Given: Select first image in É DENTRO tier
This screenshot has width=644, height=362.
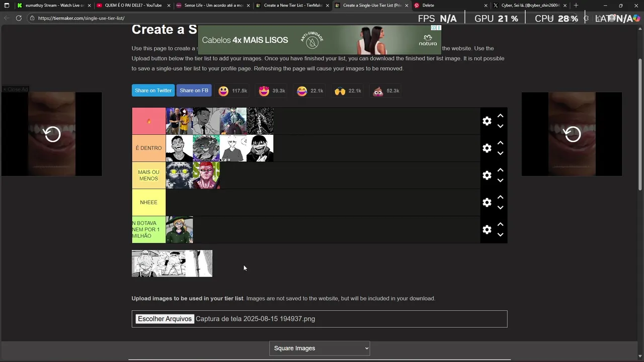Looking at the screenshot, I should [179, 148].
